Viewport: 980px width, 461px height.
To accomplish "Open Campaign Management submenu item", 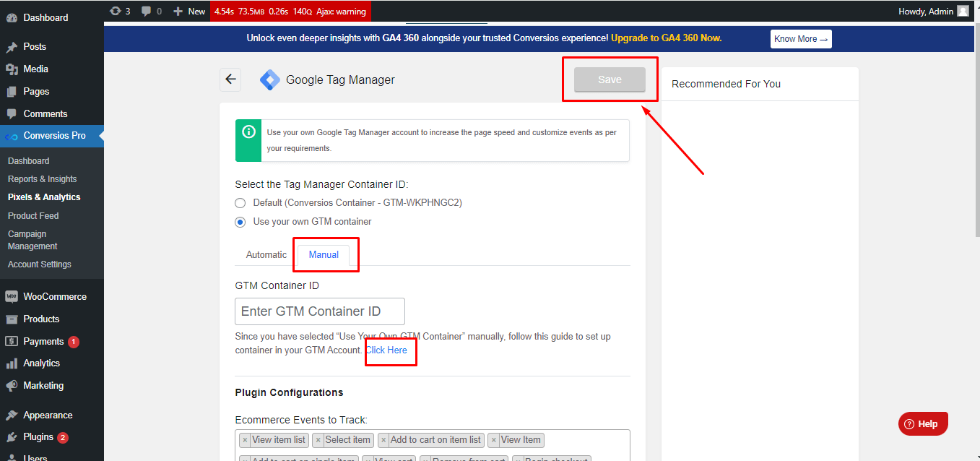I will pyautogui.click(x=32, y=240).
